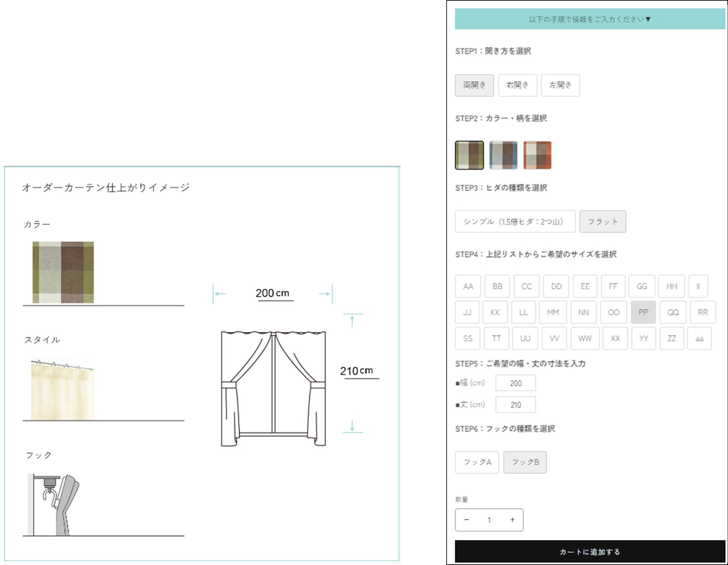Pick size EE
The height and width of the screenshot is (565, 728).
pos(585,286)
